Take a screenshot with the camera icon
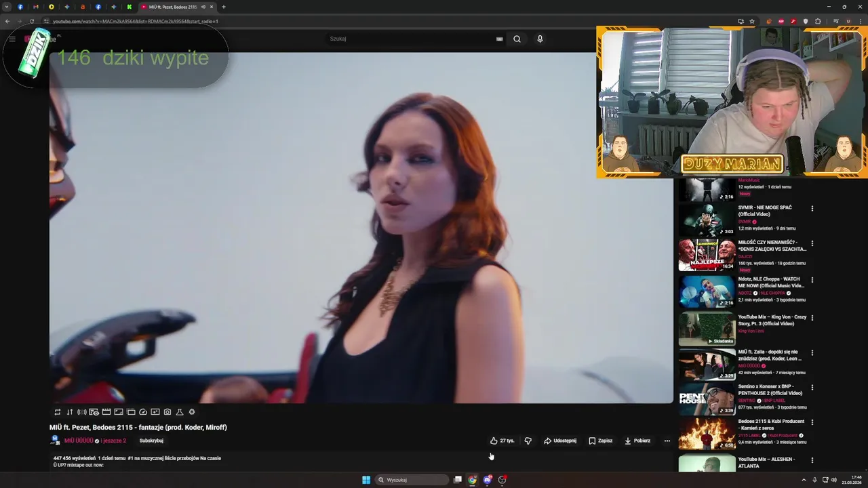This screenshot has width=868, height=488. tap(167, 412)
